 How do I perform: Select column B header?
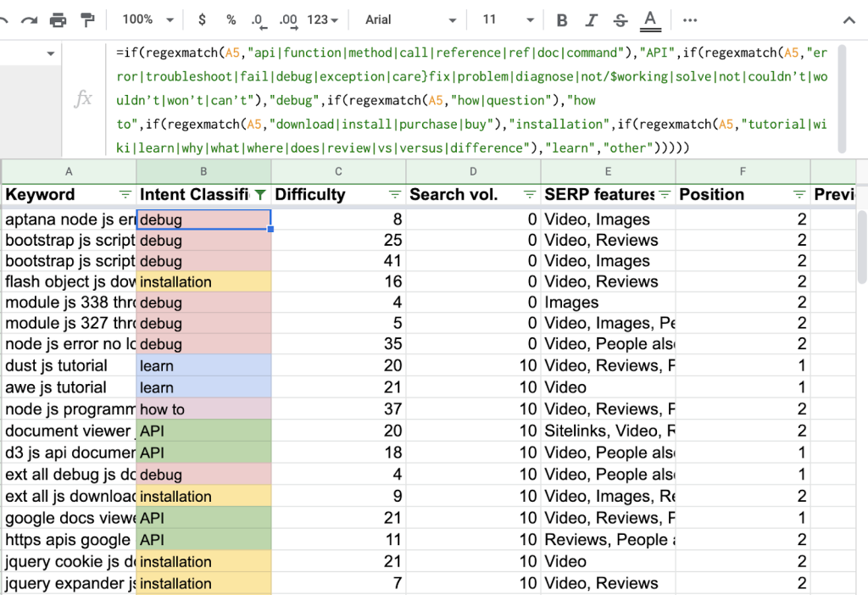[x=203, y=171]
